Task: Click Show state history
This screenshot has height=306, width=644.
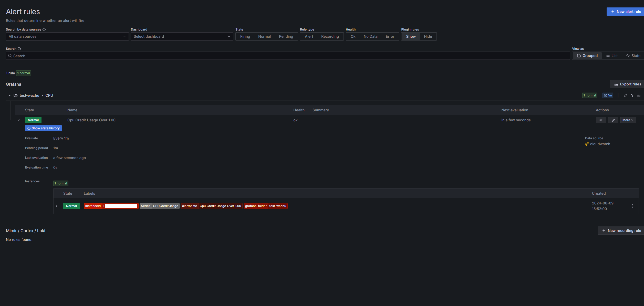Action: point(43,128)
